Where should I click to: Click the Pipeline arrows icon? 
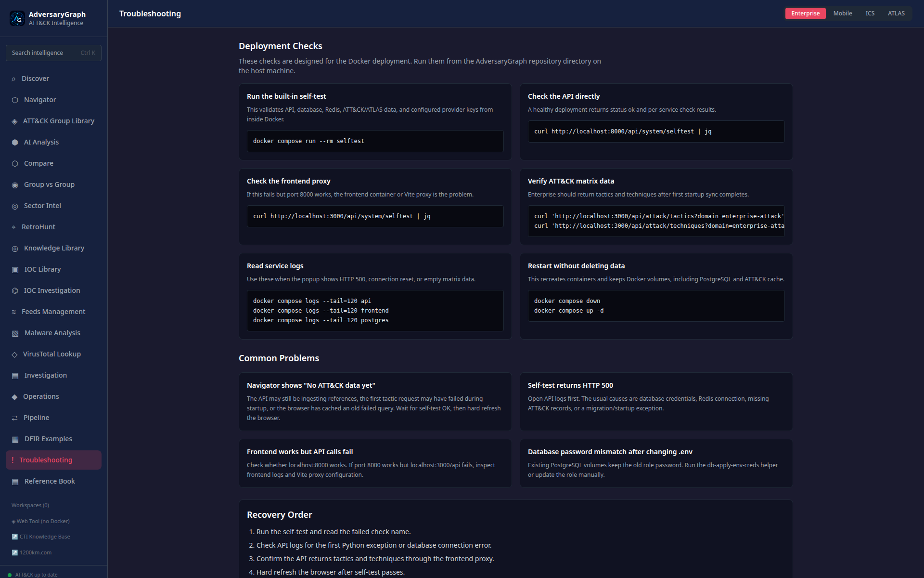pyautogui.click(x=14, y=418)
